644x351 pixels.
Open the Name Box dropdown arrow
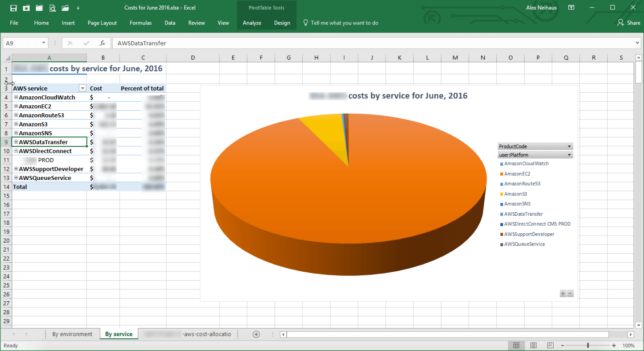pyautogui.click(x=43, y=43)
